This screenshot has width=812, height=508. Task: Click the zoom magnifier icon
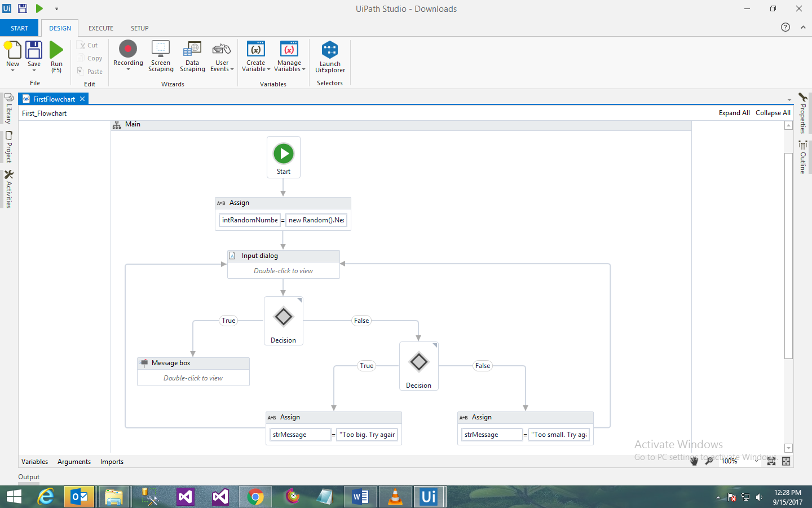coord(709,461)
